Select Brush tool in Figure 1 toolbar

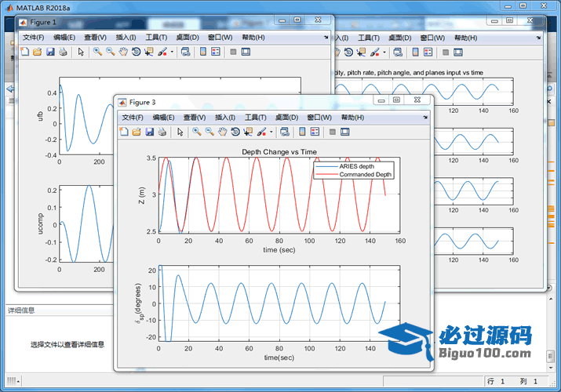point(162,52)
